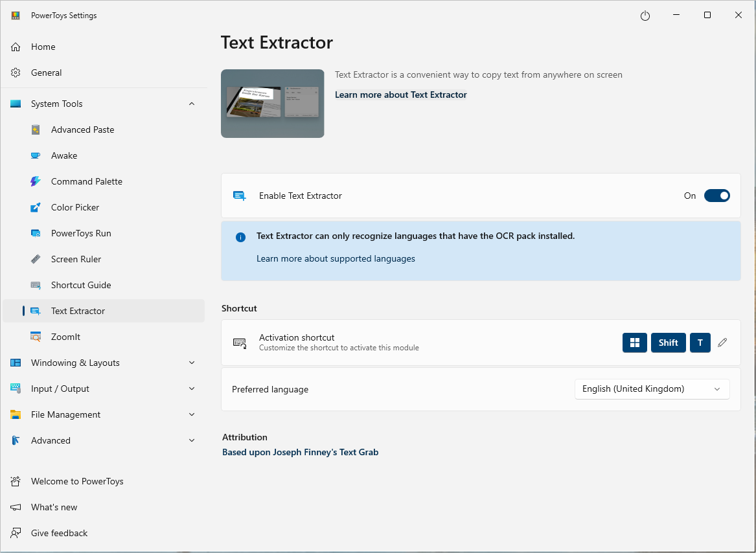The image size is (756, 553).
Task: Click the Advanced category icon
Action: click(16, 441)
